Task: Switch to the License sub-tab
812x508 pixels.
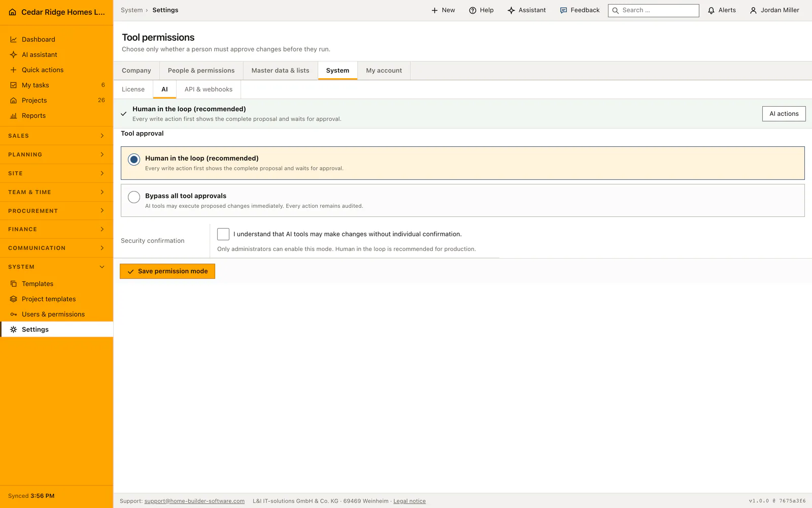Action: [133, 89]
